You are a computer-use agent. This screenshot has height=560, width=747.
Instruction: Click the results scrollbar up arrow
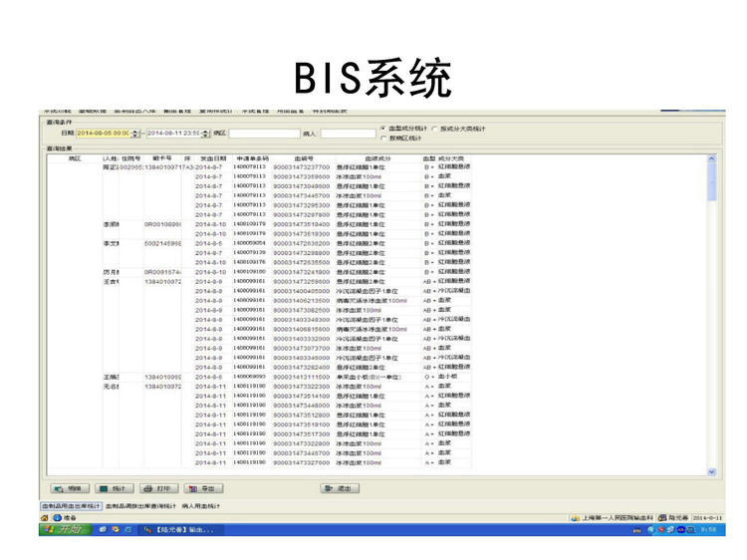pyautogui.click(x=712, y=158)
